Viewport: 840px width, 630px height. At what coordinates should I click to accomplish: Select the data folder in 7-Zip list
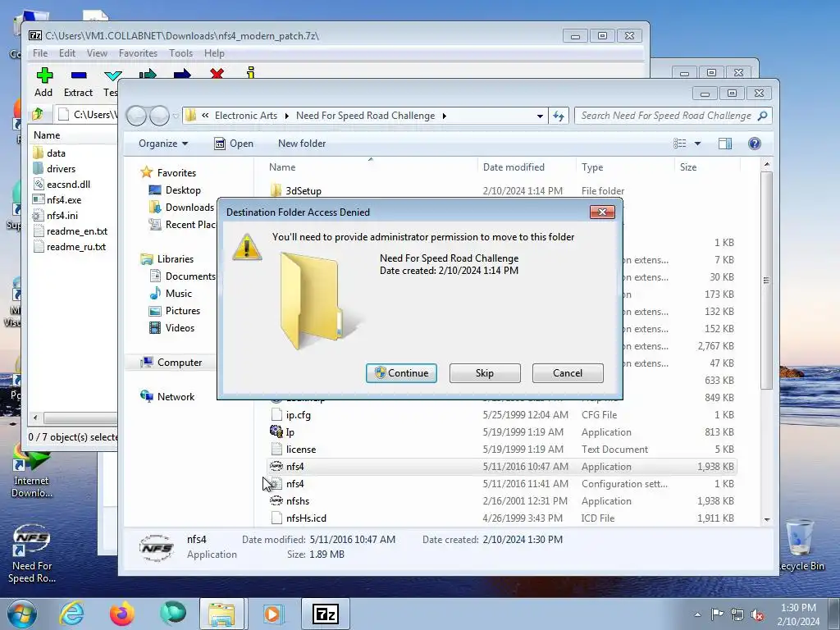56,153
